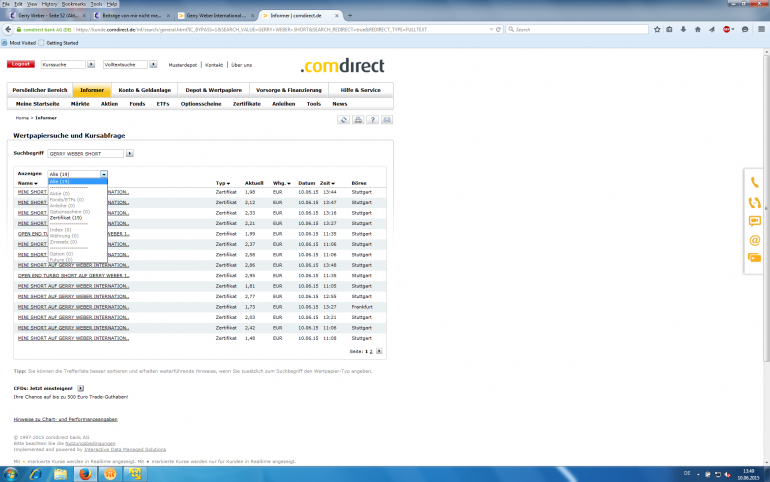770x482 pixels.
Task: Open the orange chat bubble icon
Action: pos(754,221)
